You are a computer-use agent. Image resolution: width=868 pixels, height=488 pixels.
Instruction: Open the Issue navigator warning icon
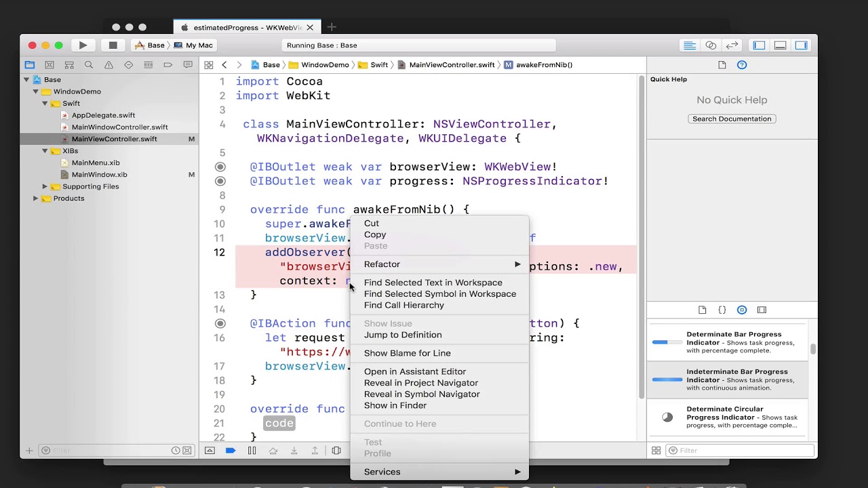click(108, 65)
